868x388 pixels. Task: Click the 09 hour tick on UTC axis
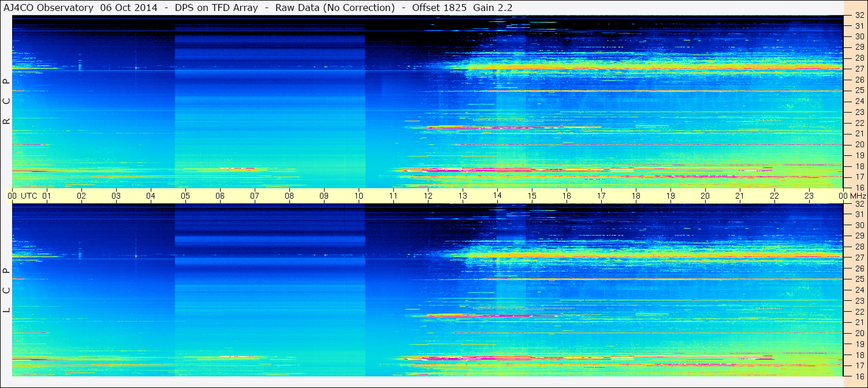tap(324, 196)
